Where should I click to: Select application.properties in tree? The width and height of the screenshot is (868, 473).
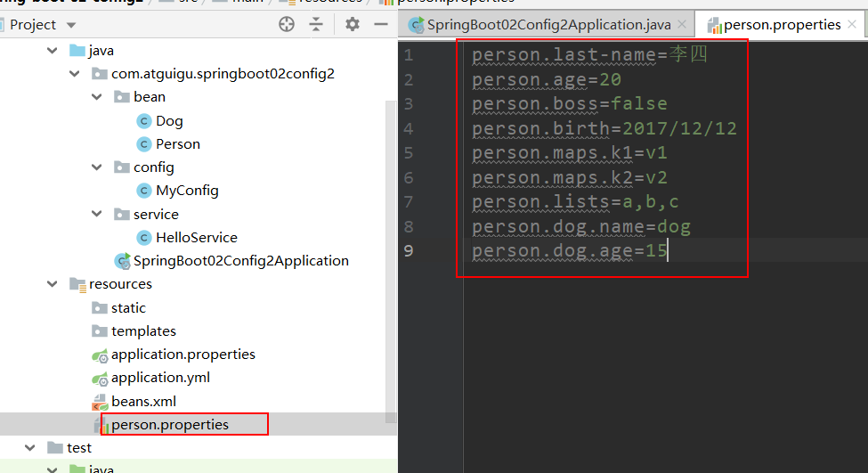[183, 355]
